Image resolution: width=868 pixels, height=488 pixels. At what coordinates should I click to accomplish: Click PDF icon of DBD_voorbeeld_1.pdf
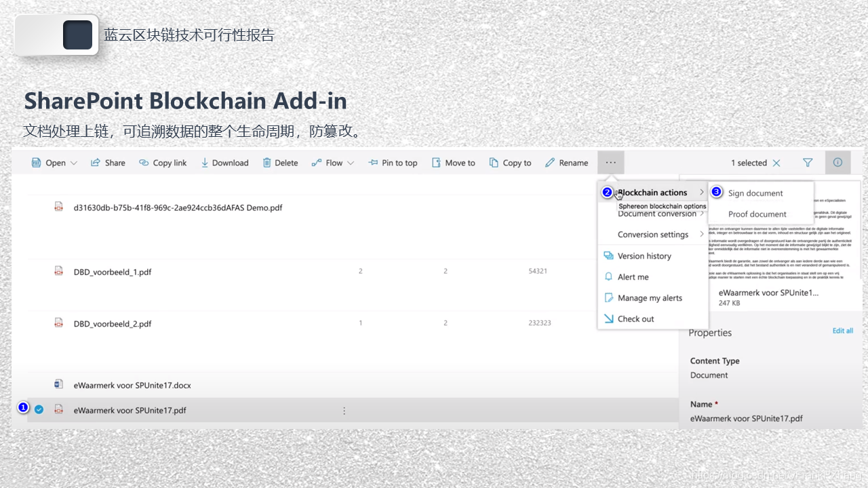(x=59, y=271)
